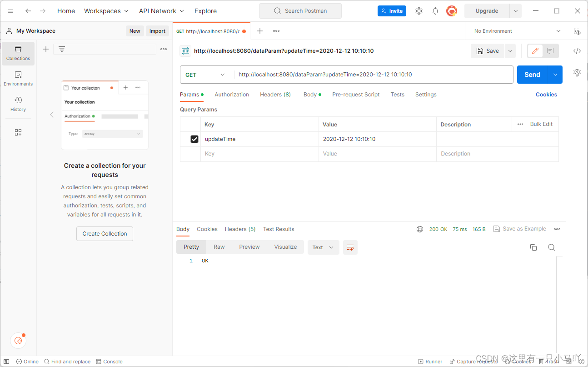Open query params column options ellipsis
Viewport: 588px width, 367px height.
520,124
